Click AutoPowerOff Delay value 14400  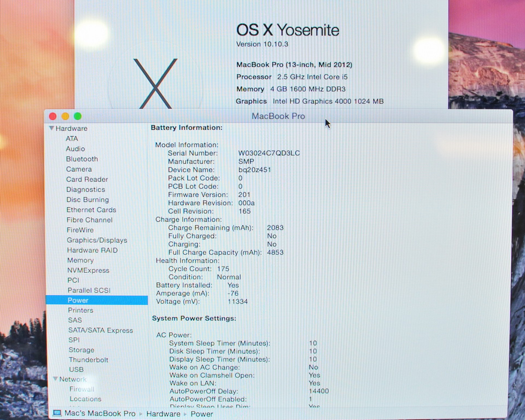319,391
